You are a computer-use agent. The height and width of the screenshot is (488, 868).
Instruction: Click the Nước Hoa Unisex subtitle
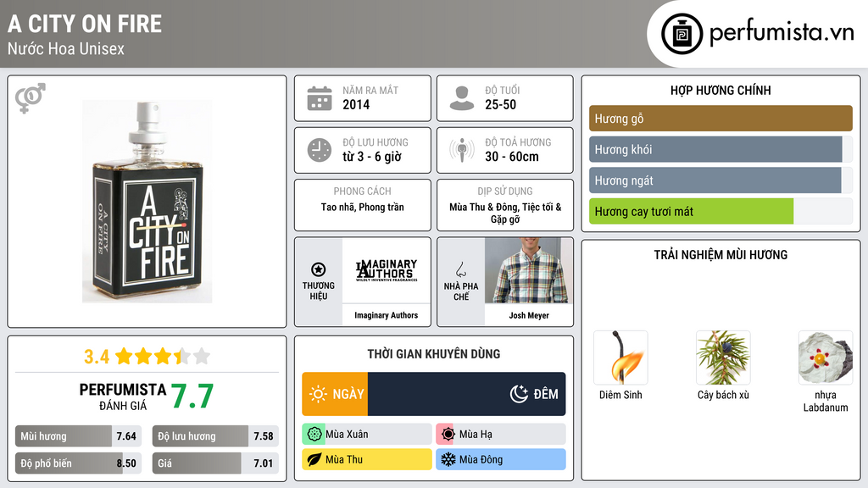click(66, 48)
